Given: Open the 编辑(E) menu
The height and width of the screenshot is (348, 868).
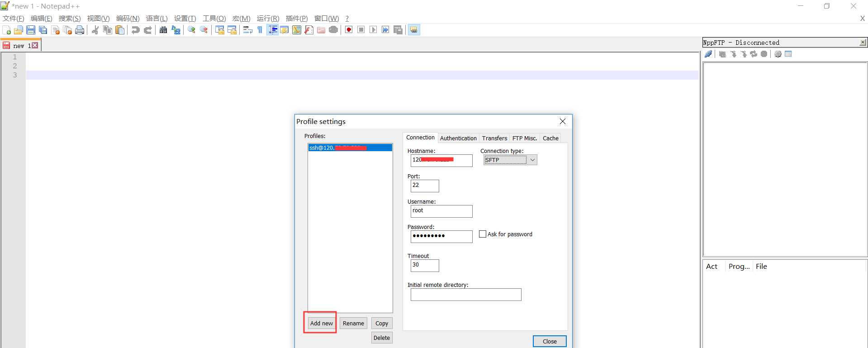Looking at the screenshot, I should click(42, 19).
